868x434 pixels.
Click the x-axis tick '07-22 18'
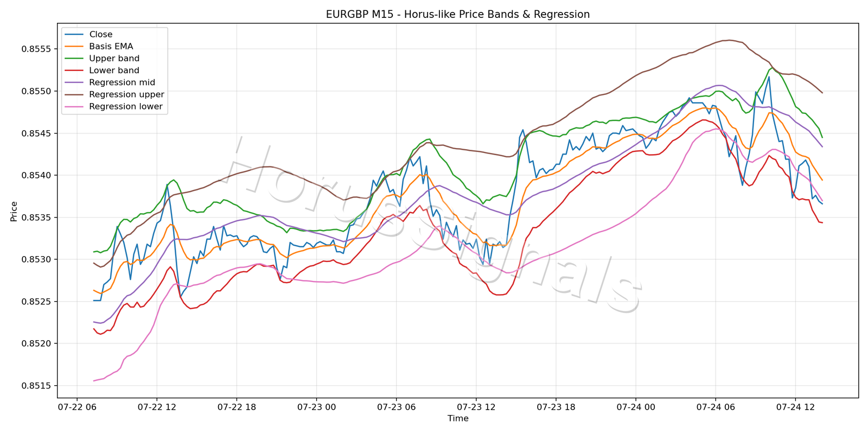(237, 407)
